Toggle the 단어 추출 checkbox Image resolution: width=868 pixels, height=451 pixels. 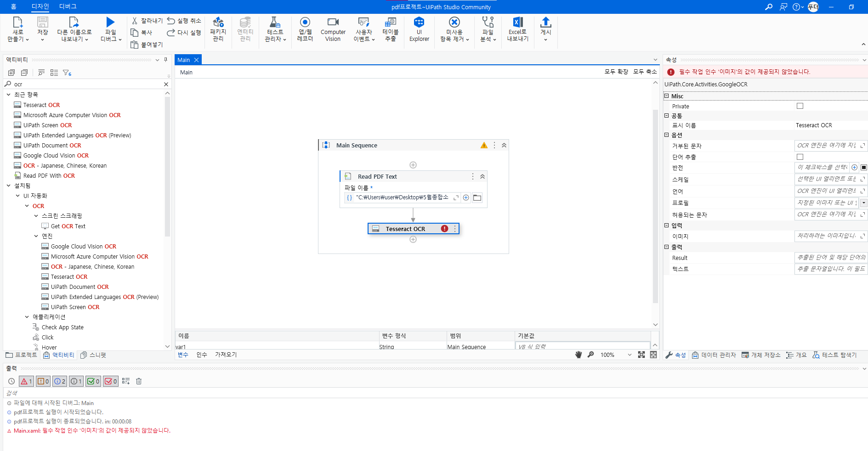800,157
